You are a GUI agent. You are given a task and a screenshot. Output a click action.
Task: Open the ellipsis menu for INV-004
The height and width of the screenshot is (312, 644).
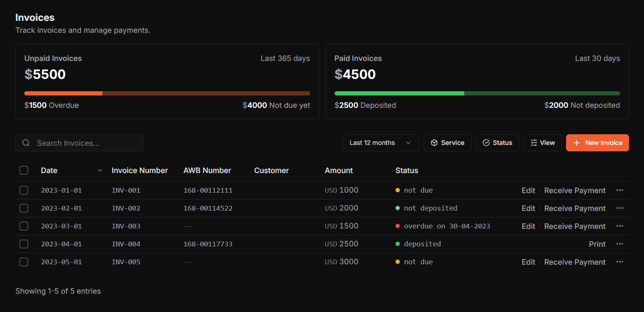620,244
